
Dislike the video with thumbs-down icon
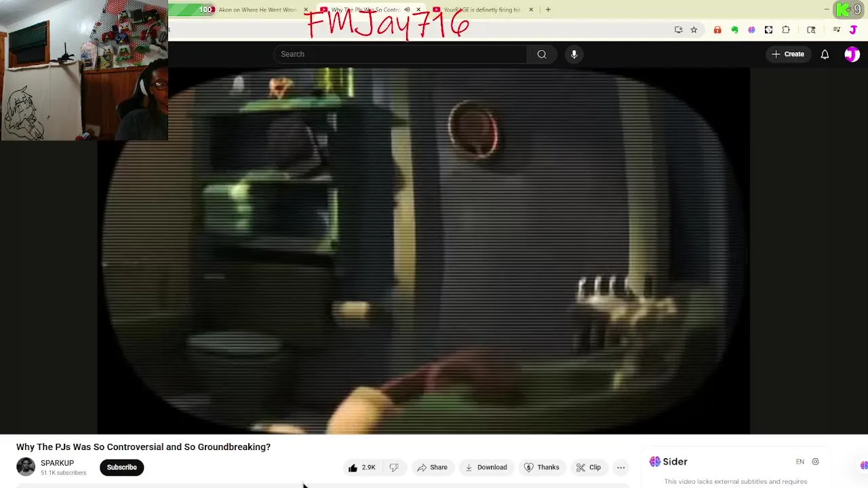[394, 467]
